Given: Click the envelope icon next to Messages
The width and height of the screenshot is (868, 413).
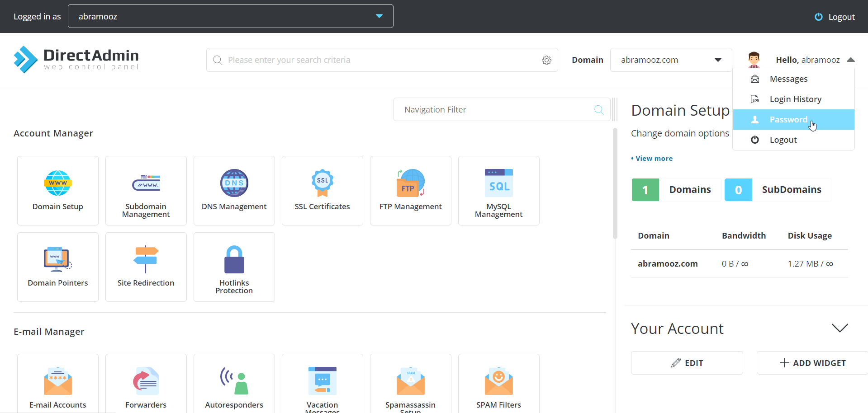Looking at the screenshot, I should pyautogui.click(x=755, y=79).
